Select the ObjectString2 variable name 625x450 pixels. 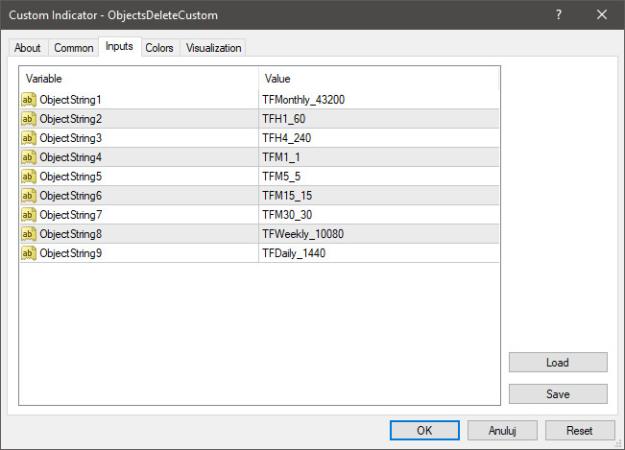tap(71, 119)
